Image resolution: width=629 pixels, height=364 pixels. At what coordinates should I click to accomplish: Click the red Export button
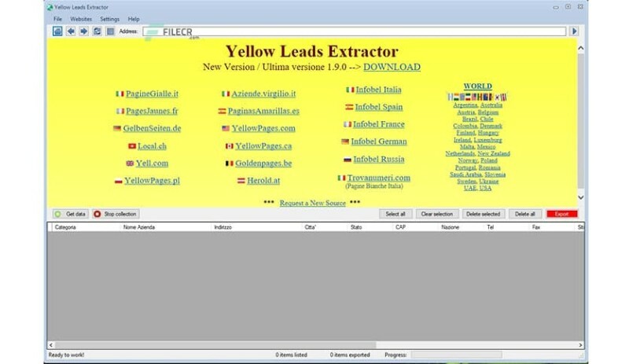(x=561, y=214)
